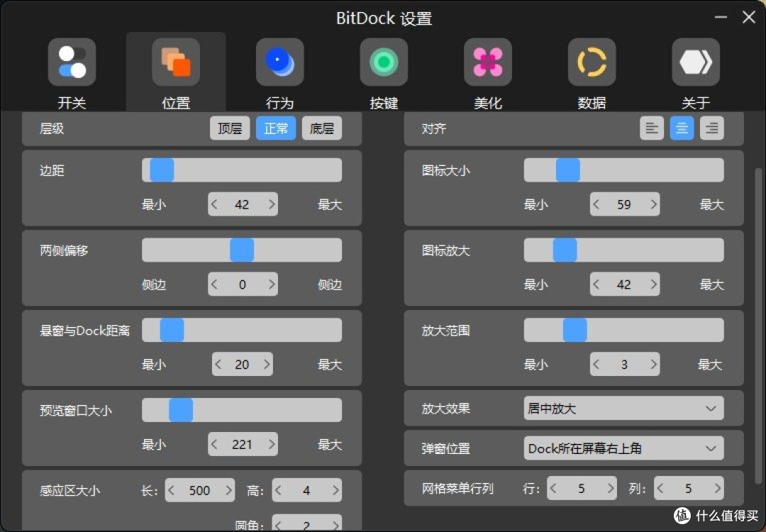This screenshot has width=766, height=532.
Task: Minimize the BitDock 设置 window
Action: (x=721, y=18)
